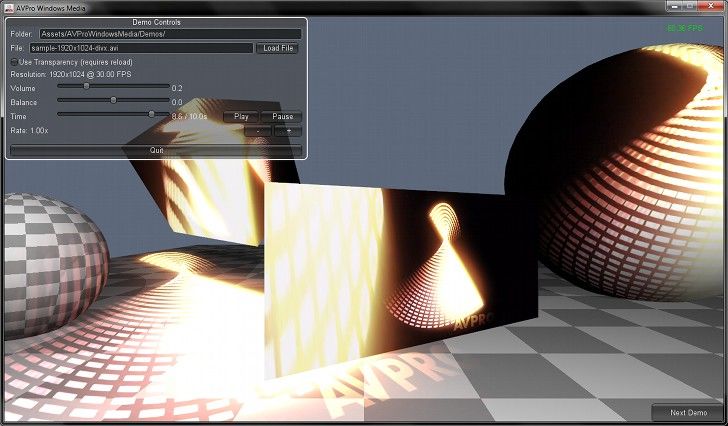Click the Rate: 1.00x text
The width and height of the screenshot is (728, 426).
click(x=29, y=130)
